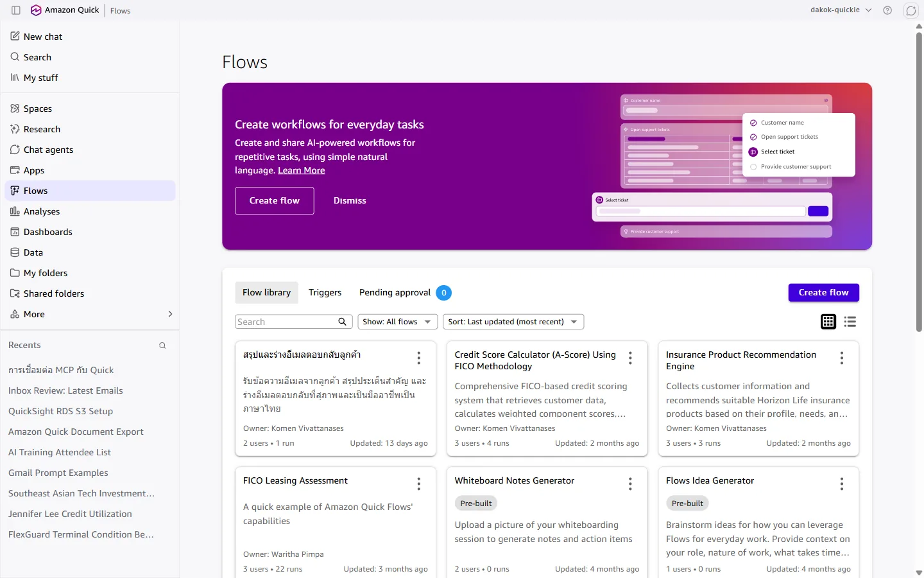Open options menu for Insurance Product Recommendation Engine

click(842, 358)
